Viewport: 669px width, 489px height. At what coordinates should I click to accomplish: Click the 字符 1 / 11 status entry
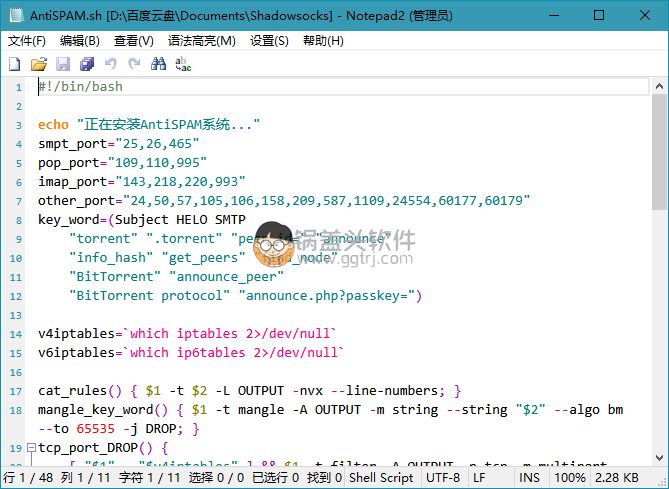150,477
